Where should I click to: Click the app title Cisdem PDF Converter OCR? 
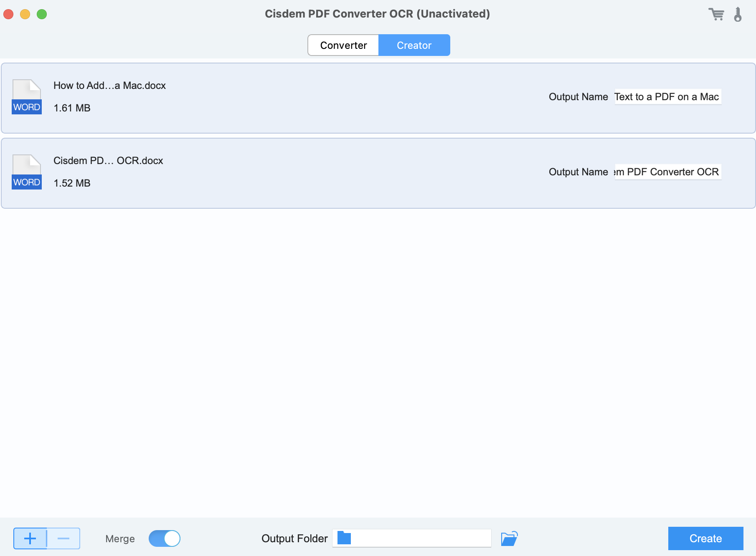pos(378,13)
